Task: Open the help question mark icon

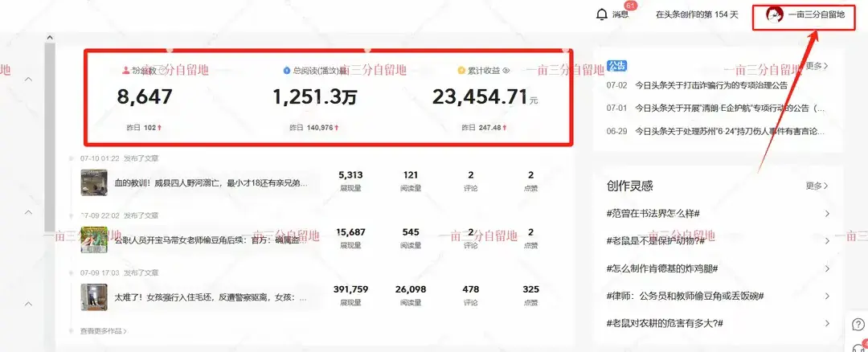Action: (x=858, y=325)
